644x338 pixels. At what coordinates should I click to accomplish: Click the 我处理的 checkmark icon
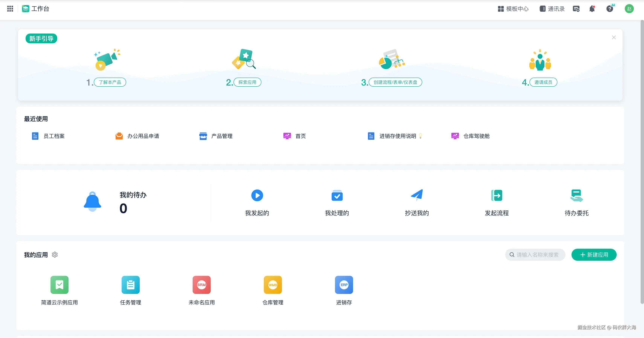coord(337,195)
